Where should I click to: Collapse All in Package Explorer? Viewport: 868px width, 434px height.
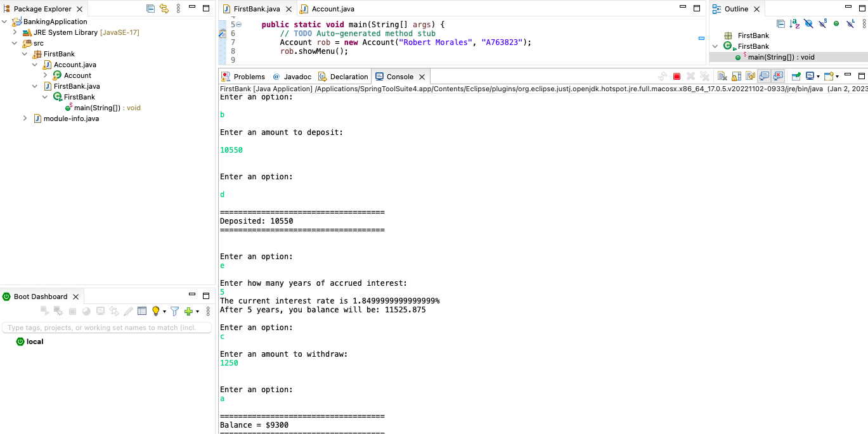coord(150,8)
